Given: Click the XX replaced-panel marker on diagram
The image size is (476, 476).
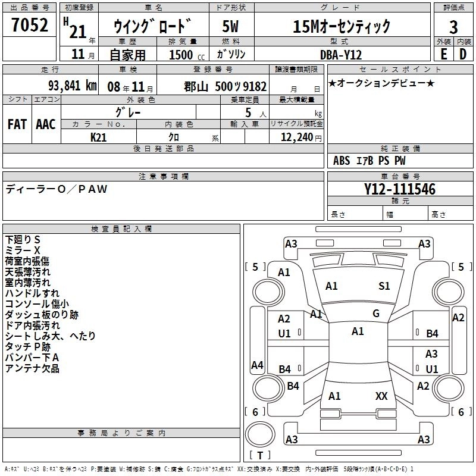Looking at the screenshot, I should [x=381, y=396].
